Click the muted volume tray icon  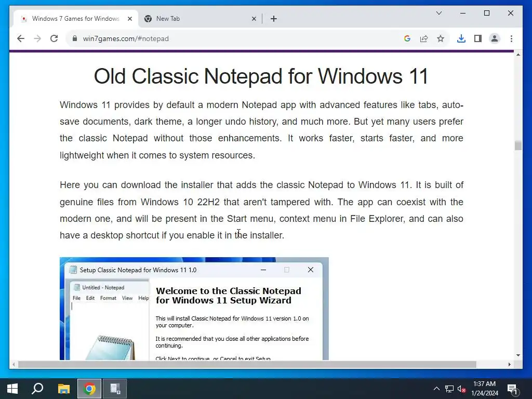click(x=461, y=389)
